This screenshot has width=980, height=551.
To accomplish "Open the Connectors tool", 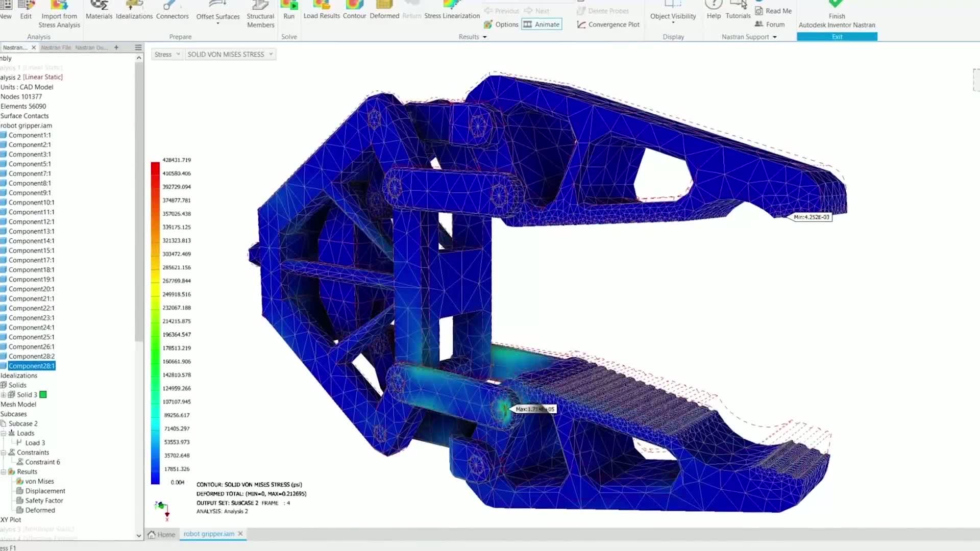I will [172, 11].
